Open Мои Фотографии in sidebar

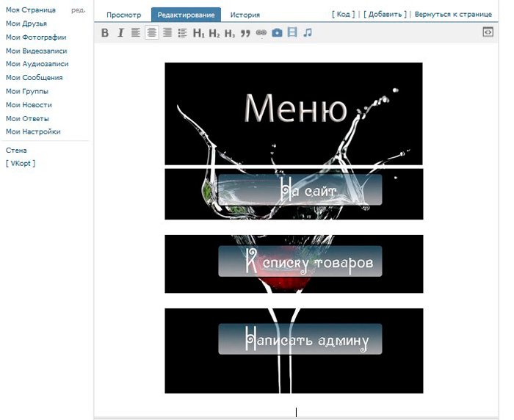(x=36, y=37)
